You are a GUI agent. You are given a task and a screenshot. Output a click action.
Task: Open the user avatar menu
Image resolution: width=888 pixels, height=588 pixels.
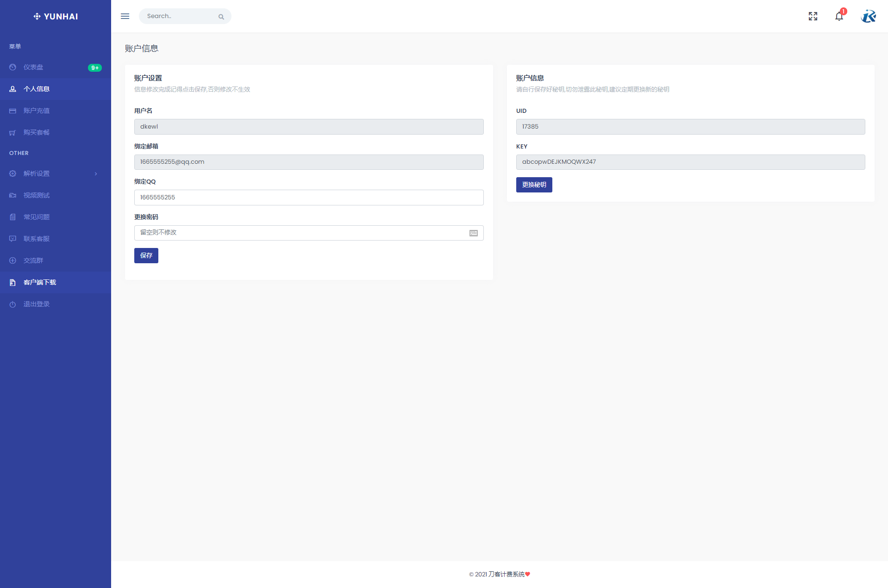[x=868, y=16]
